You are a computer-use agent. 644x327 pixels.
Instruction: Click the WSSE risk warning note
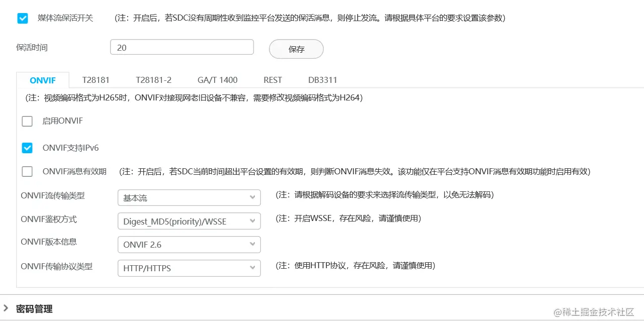coord(348,219)
